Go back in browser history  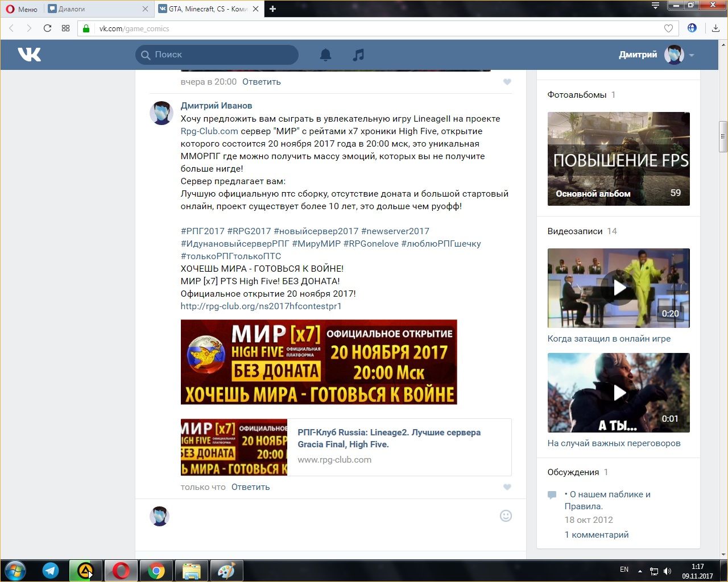(x=11, y=28)
